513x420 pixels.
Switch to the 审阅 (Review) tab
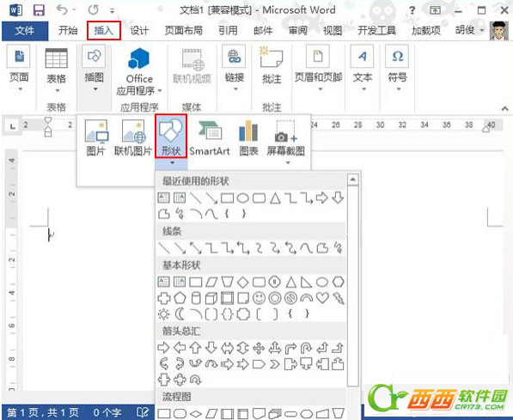pos(298,31)
